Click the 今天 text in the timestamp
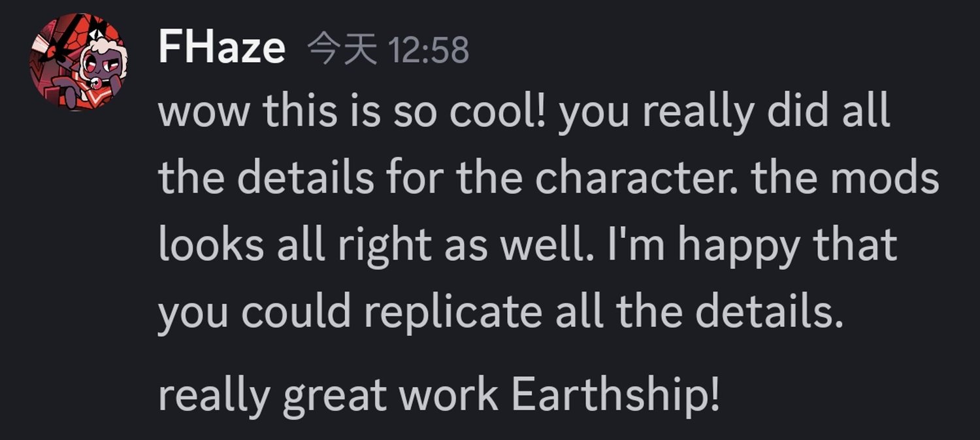 (342, 50)
